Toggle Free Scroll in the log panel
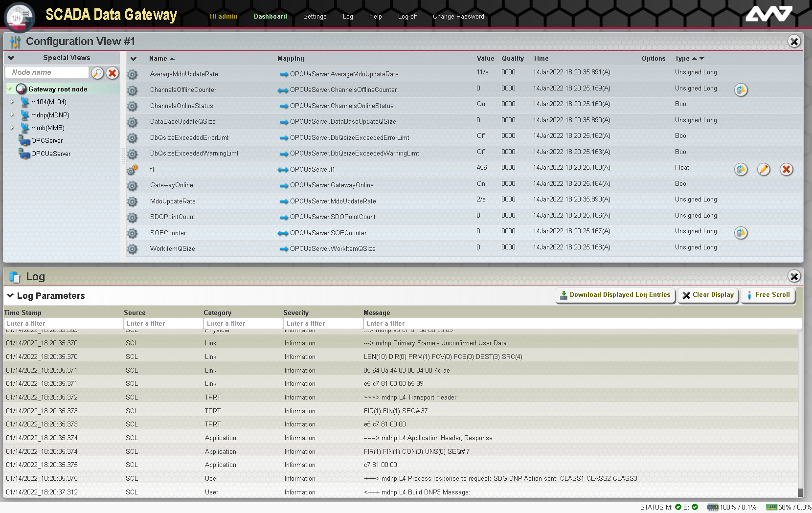The image size is (812, 513). [x=767, y=295]
